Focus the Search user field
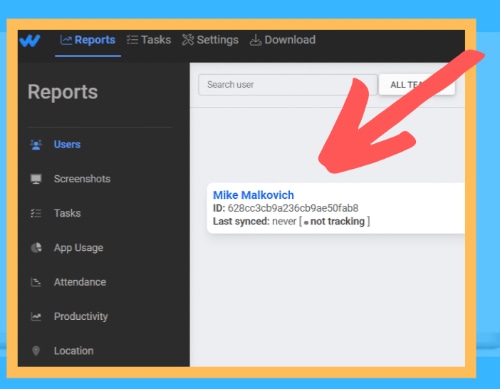This screenshot has height=389, width=500. (288, 85)
